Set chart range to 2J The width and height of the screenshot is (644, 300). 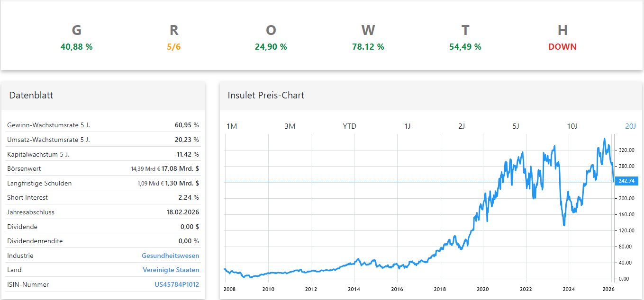462,126
